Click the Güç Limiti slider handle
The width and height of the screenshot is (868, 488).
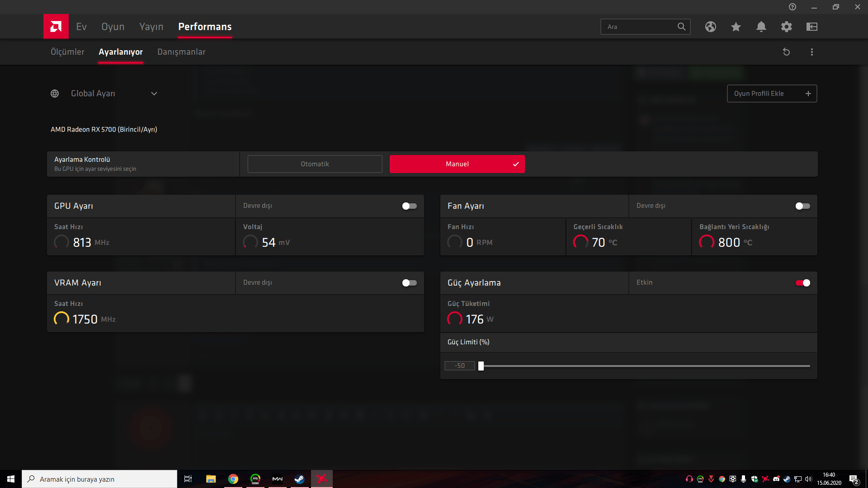(x=481, y=366)
